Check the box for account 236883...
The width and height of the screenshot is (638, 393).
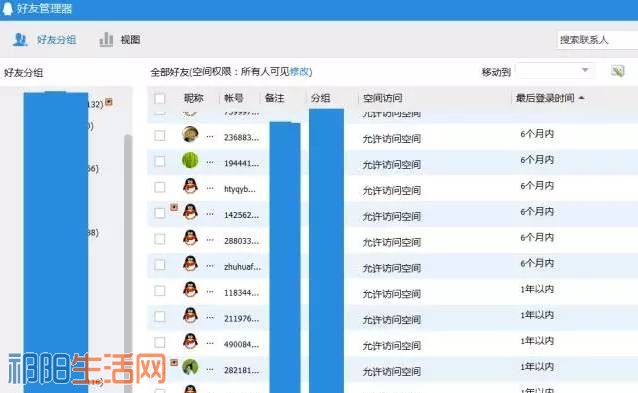tap(160, 135)
